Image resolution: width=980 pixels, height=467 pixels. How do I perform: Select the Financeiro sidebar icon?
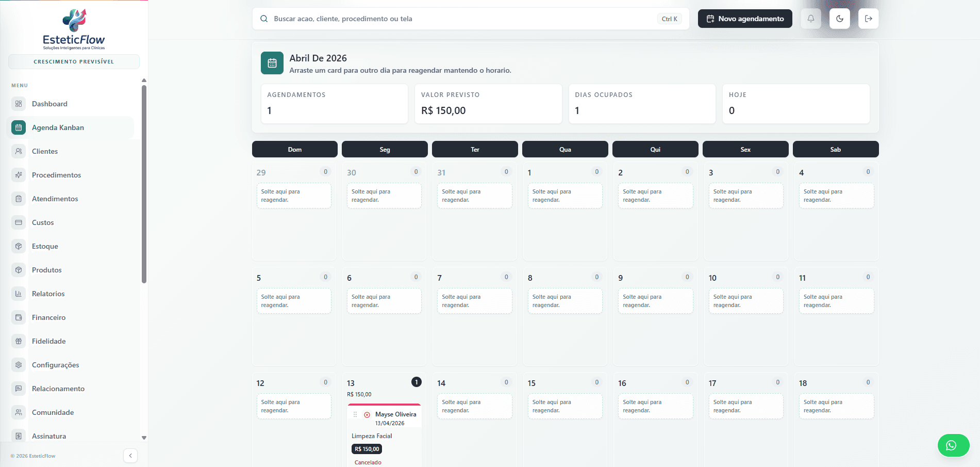pos(19,317)
